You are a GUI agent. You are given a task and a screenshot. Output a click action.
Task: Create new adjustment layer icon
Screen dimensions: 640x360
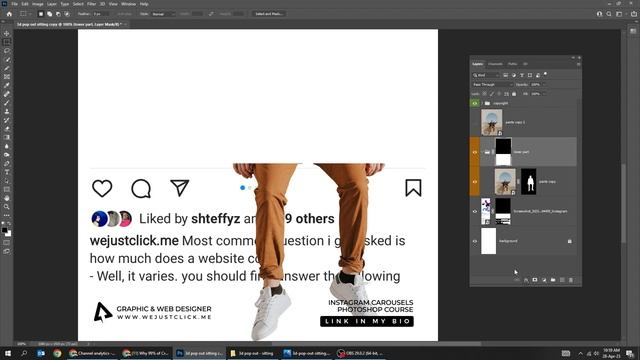[544, 280]
